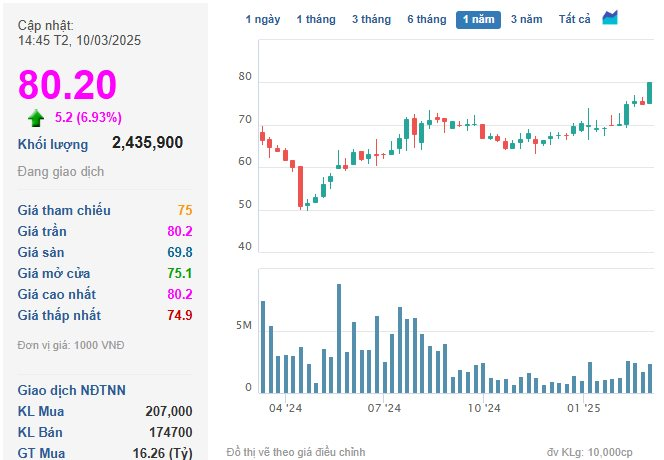This screenshot has height=460, width=664.
Task: Click the Giá cao nhất label
Action: tap(57, 294)
